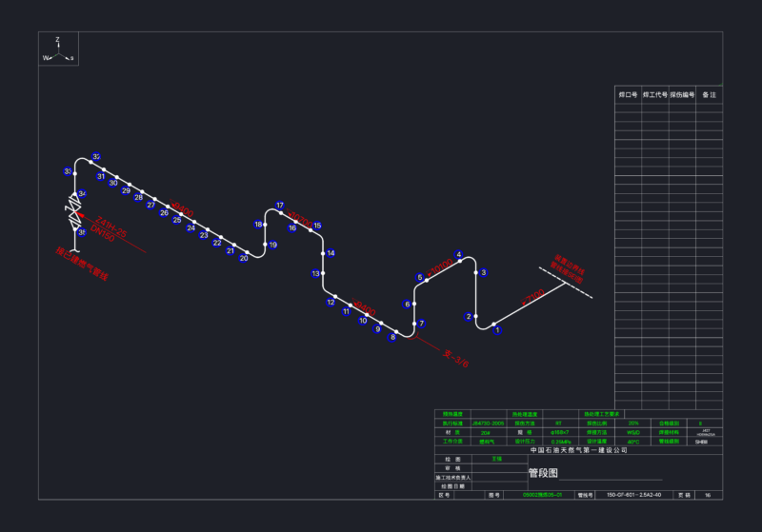Select weld marker 34 above the valve

point(82,194)
